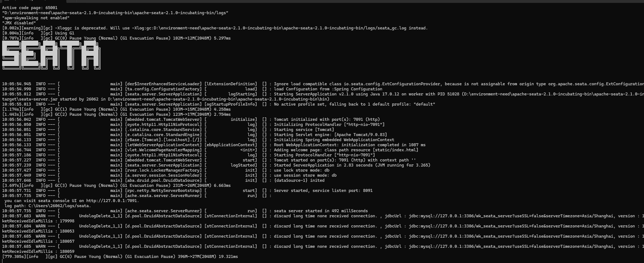Click the 'Ignore load compatible class' log message
Image resolution: width=644 pixels, height=263 pixels.
tap(459, 84)
